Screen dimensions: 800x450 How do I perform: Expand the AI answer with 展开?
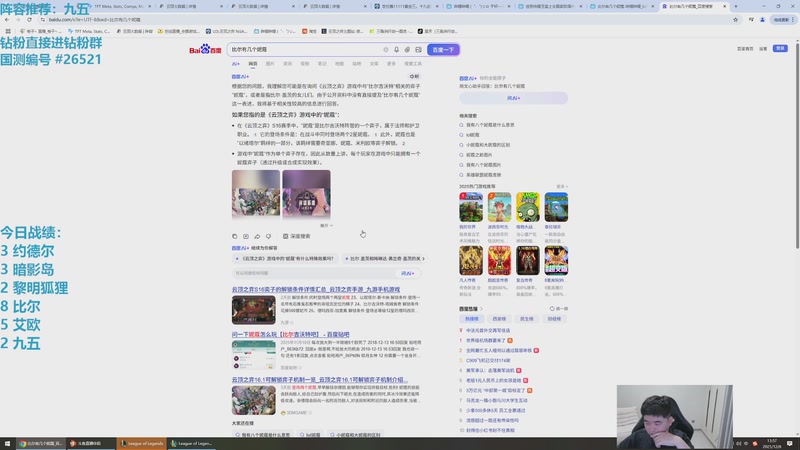coord(327,226)
